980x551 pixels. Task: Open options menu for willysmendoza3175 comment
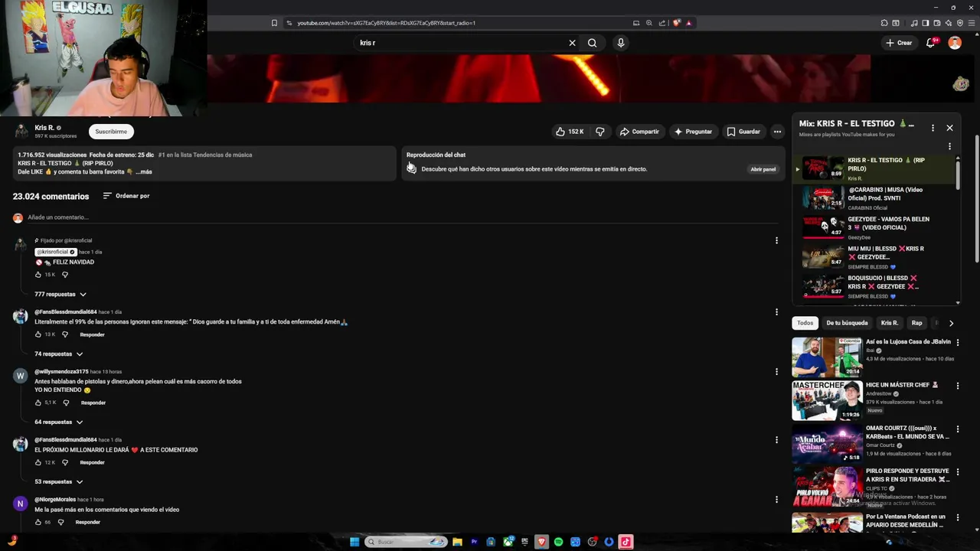(x=776, y=372)
